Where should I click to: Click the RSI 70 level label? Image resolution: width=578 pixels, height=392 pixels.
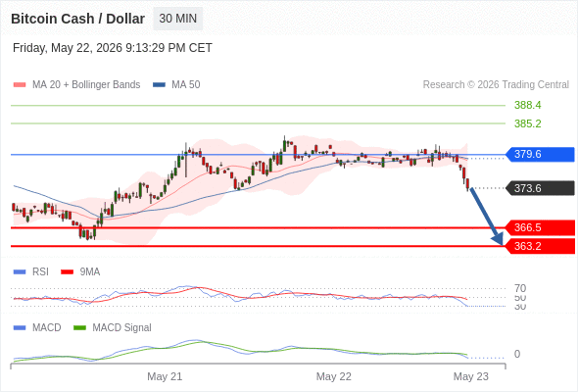[x=520, y=288]
